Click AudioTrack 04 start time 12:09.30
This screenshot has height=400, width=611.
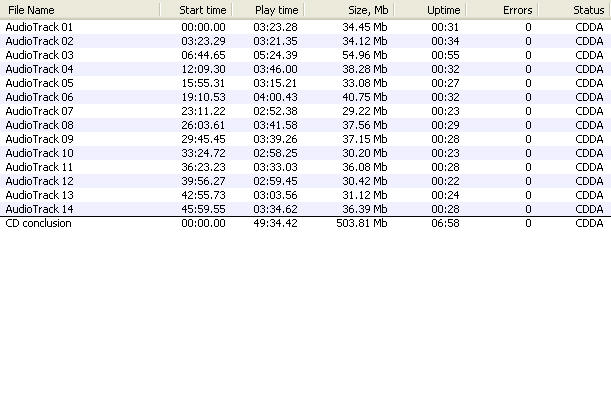[203, 69]
